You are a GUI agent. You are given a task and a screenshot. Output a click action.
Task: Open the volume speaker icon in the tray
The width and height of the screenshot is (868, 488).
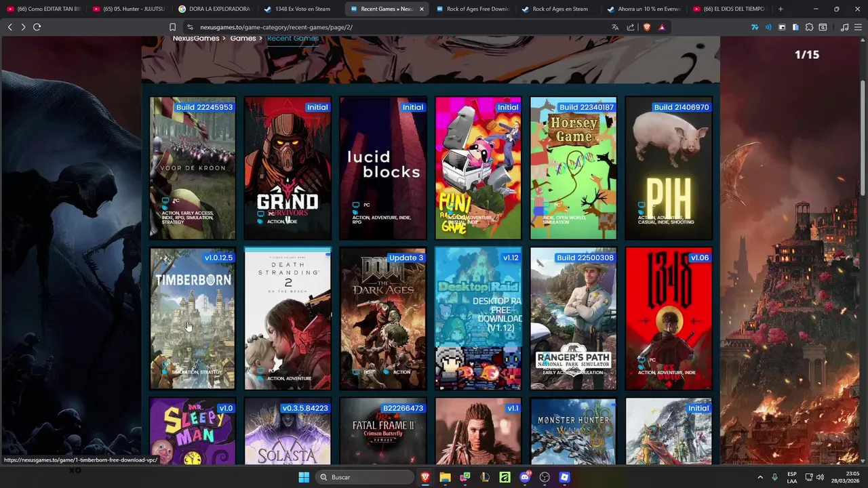tap(820, 477)
